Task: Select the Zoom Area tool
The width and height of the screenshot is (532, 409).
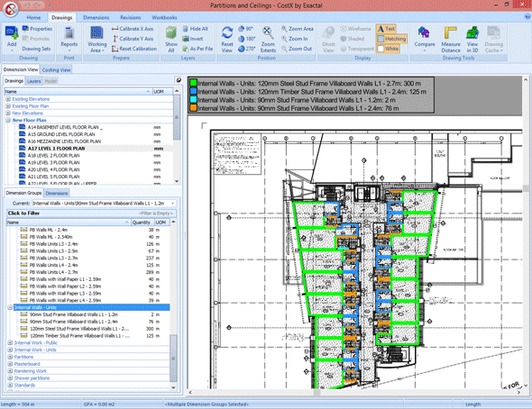Action: (x=298, y=29)
